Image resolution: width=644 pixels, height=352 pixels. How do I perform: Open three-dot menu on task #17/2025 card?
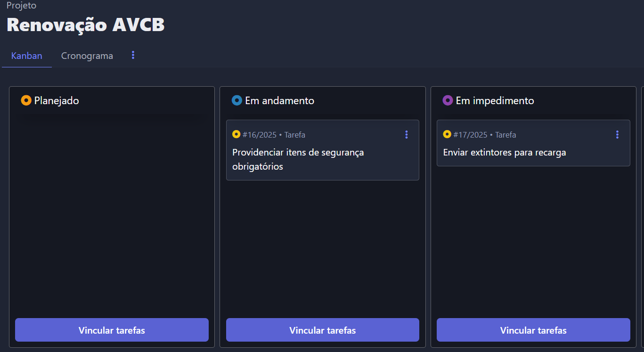[617, 135]
